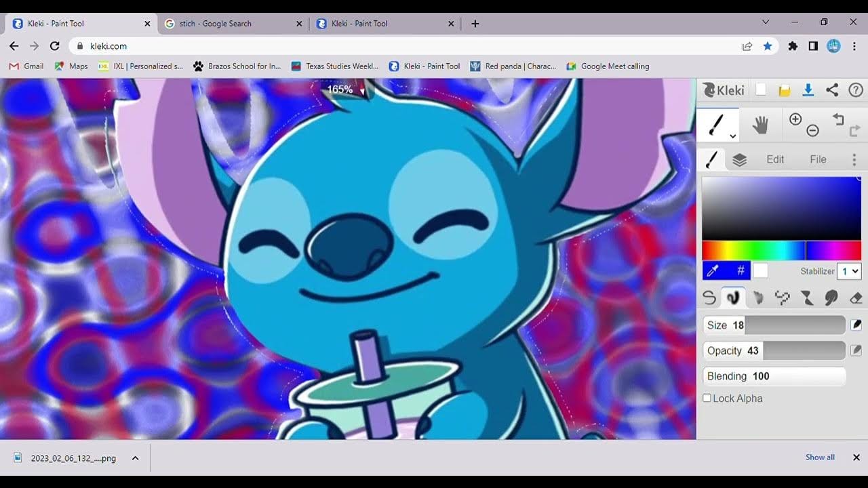
Task: Share the drawing via share icon
Action: point(832,90)
